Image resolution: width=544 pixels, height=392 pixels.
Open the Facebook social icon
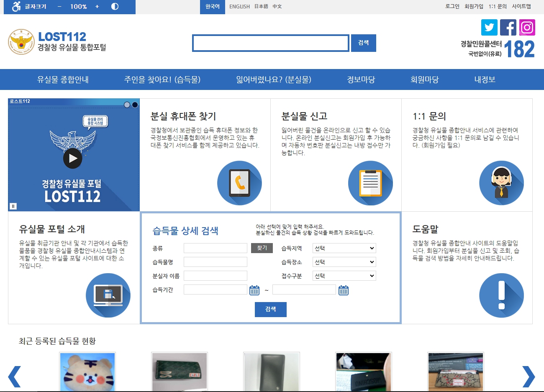[x=508, y=28]
